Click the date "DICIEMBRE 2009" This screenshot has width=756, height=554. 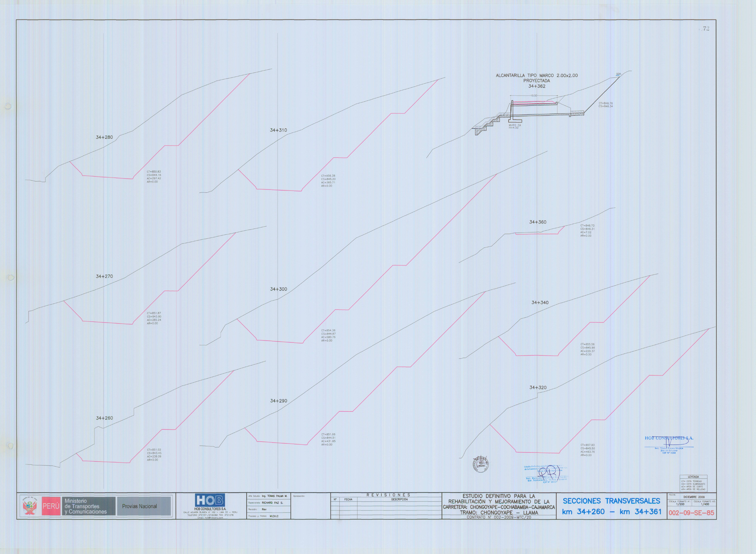pos(694,497)
